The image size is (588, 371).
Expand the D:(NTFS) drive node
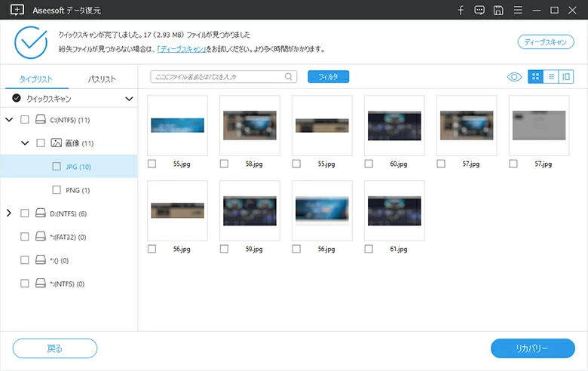point(9,213)
